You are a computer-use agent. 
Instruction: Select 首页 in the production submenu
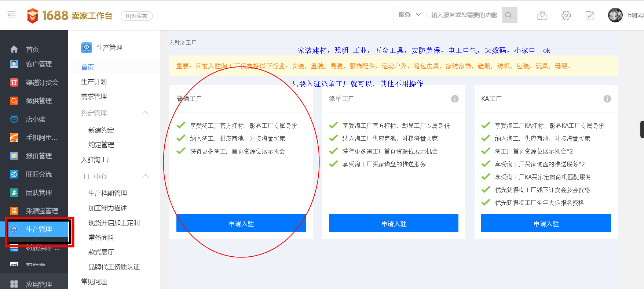(x=88, y=67)
